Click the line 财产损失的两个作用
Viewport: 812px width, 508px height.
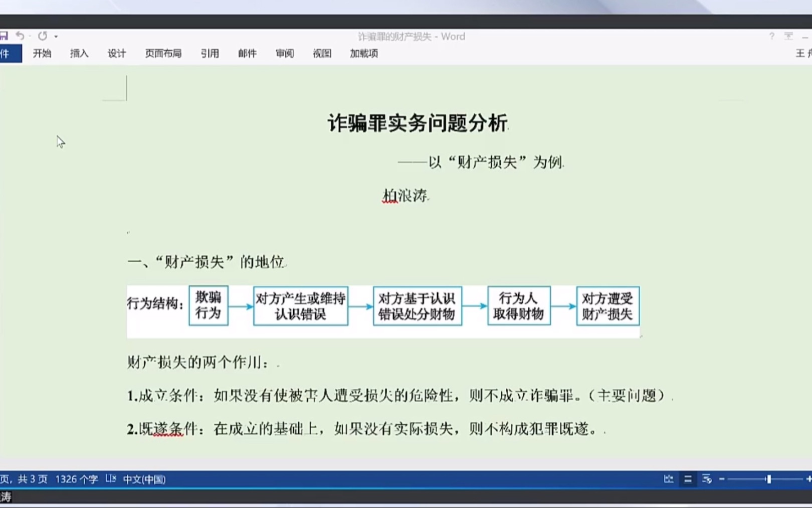[x=198, y=362]
